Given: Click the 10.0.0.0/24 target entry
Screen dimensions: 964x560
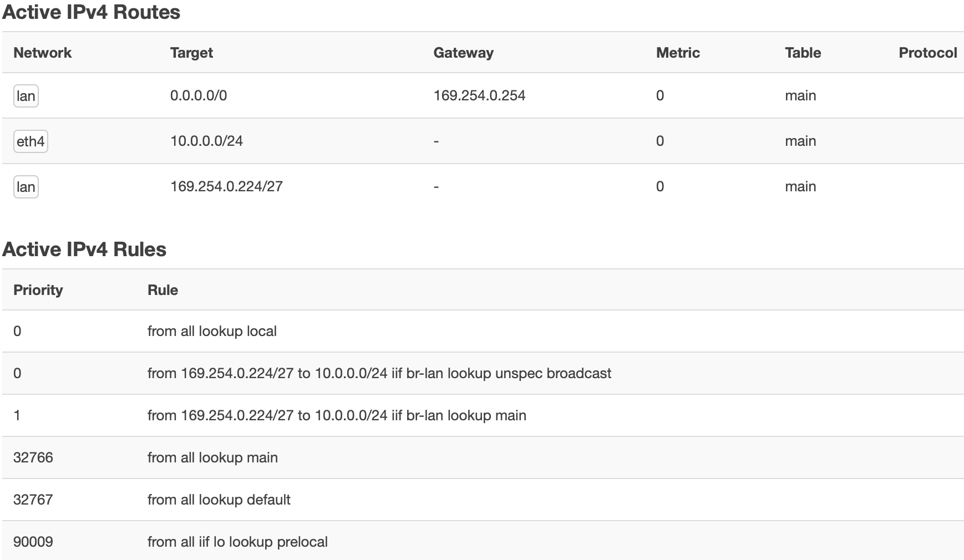Looking at the screenshot, I should pos(206,141).
